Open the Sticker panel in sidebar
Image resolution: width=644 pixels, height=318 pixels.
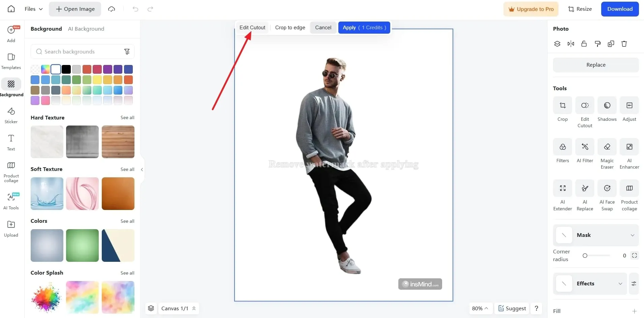[x=11, y=115]
